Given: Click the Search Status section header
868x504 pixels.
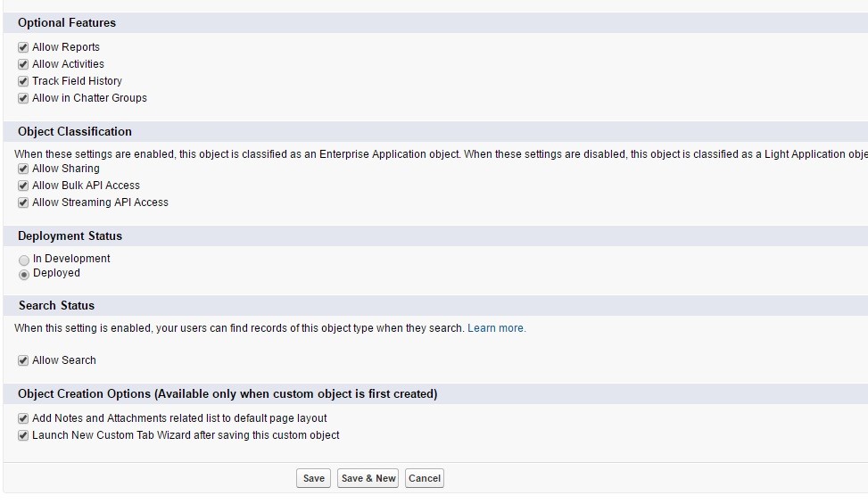Looking at the screenshot, I should click(56, 305).
